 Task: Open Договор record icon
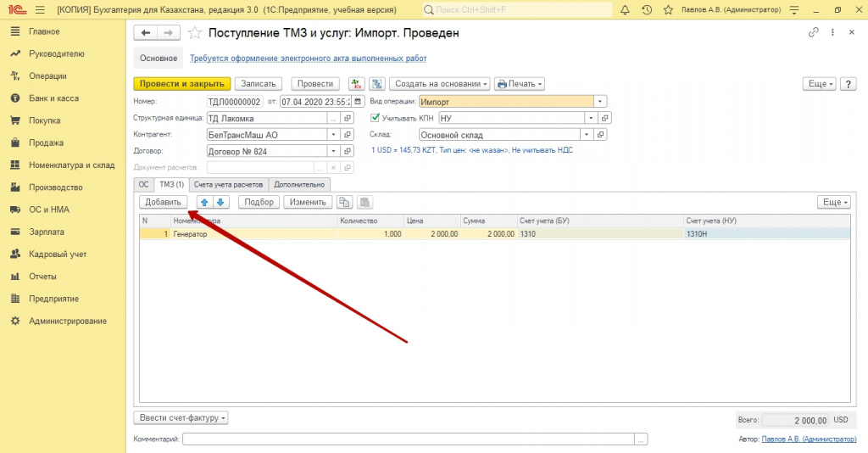click(347, 151)
